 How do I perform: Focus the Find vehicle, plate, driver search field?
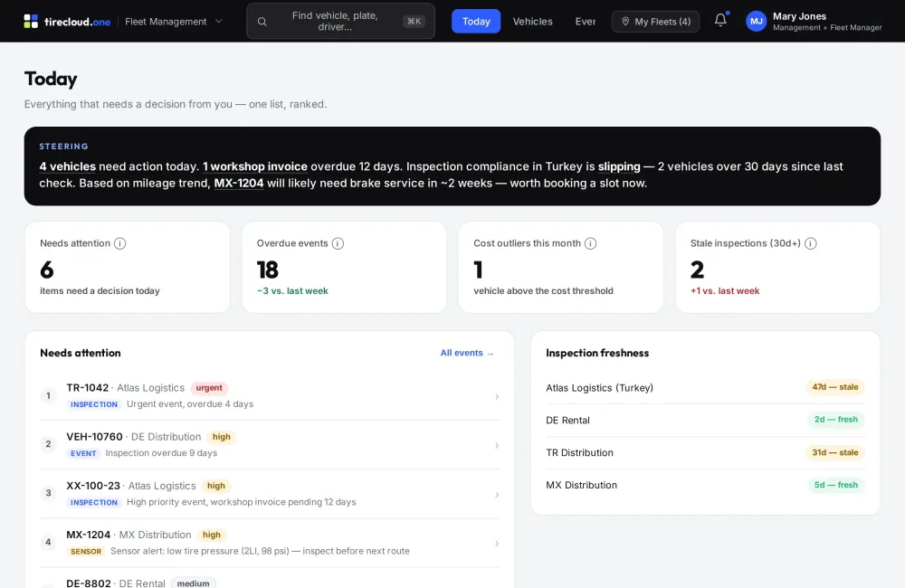[x=340, y=22]
